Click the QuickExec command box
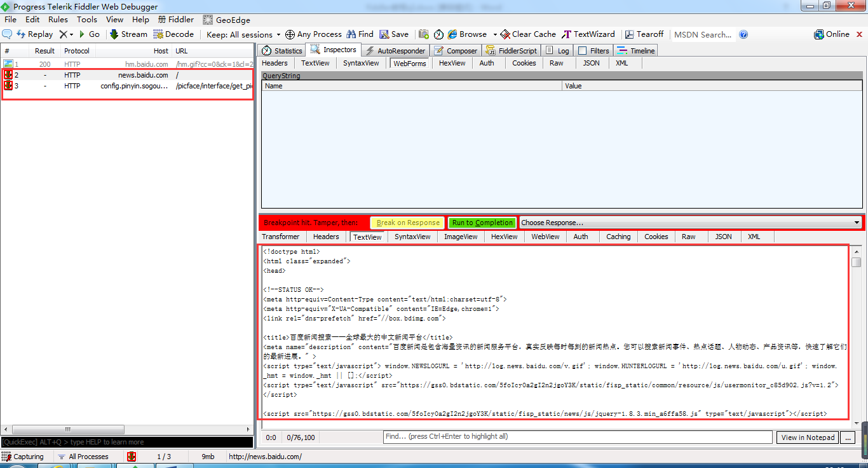 coord(127,442)
